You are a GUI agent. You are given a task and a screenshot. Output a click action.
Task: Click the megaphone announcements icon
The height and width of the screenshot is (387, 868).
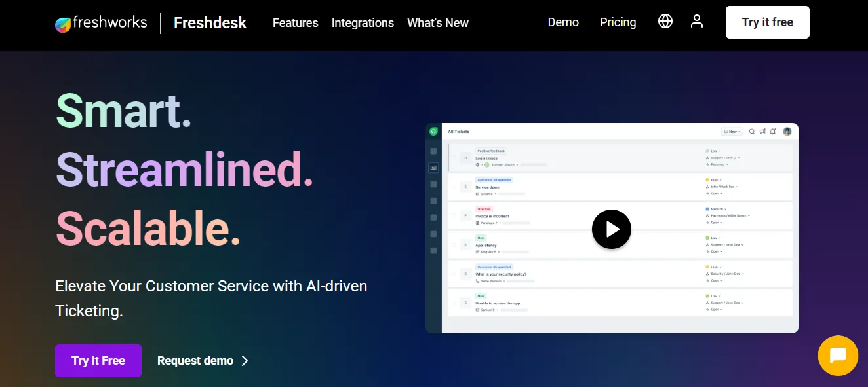pos(762,132)
